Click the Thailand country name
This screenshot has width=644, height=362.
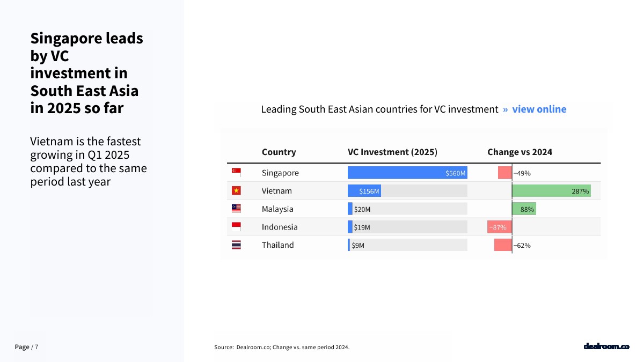[x=278, y=245]
